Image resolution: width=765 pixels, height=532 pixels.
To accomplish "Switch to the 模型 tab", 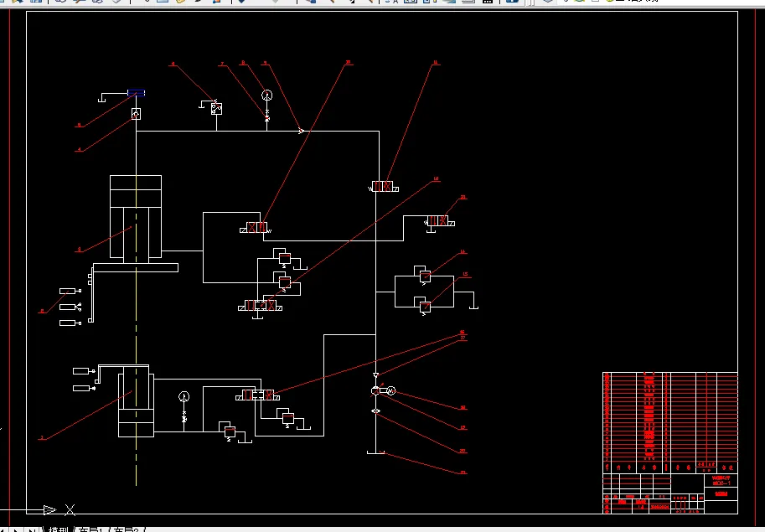I will click(x=58, y=529).
